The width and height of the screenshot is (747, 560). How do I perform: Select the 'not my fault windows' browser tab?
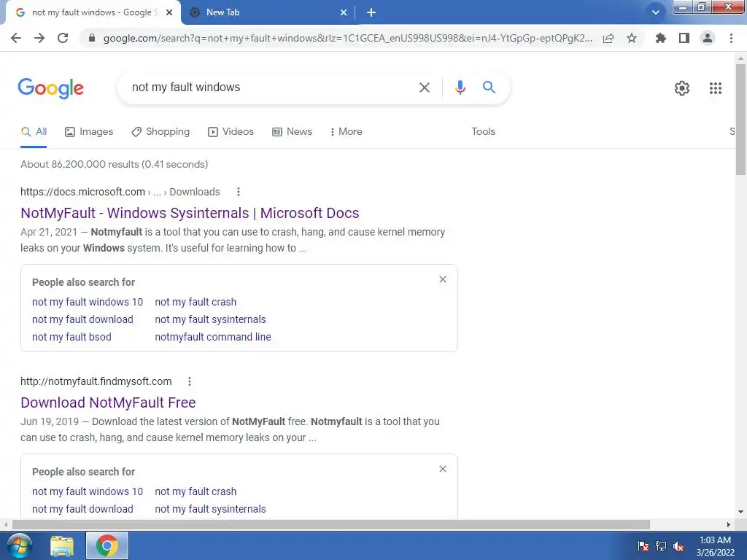tap(93, 13)
